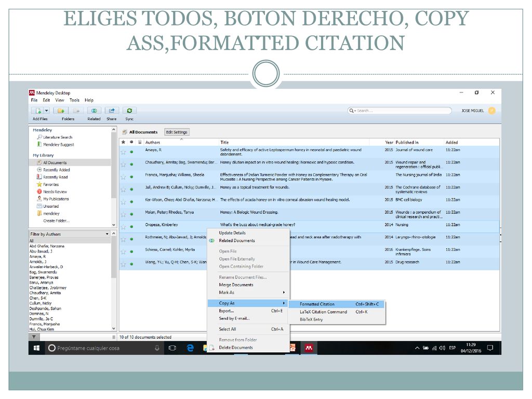
Task: Choose Formatted Citation from Copy As submenu
Action: [336, 304]
